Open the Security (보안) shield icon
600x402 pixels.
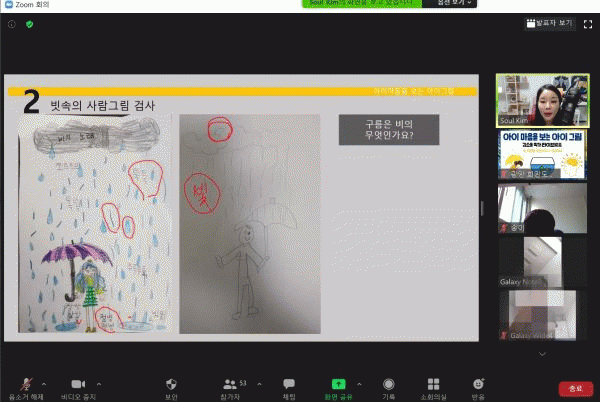tap(170, 385)
